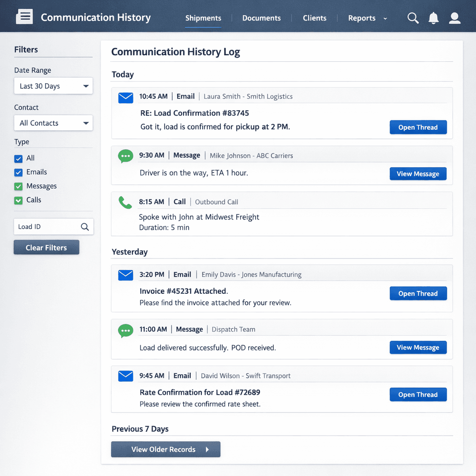476x476 pixels.
Task: Uncheck the Emails filter checkbox
Action: click(x=18, y=172)
